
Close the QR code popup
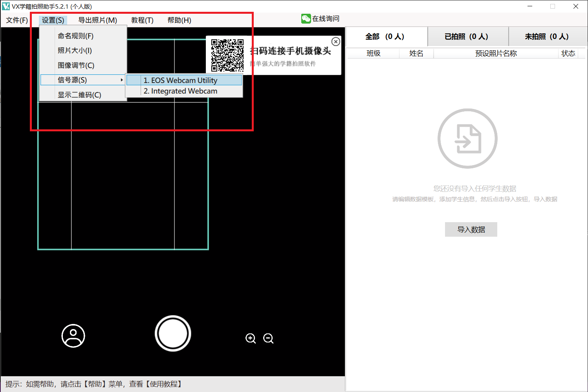tap(336, 42)
